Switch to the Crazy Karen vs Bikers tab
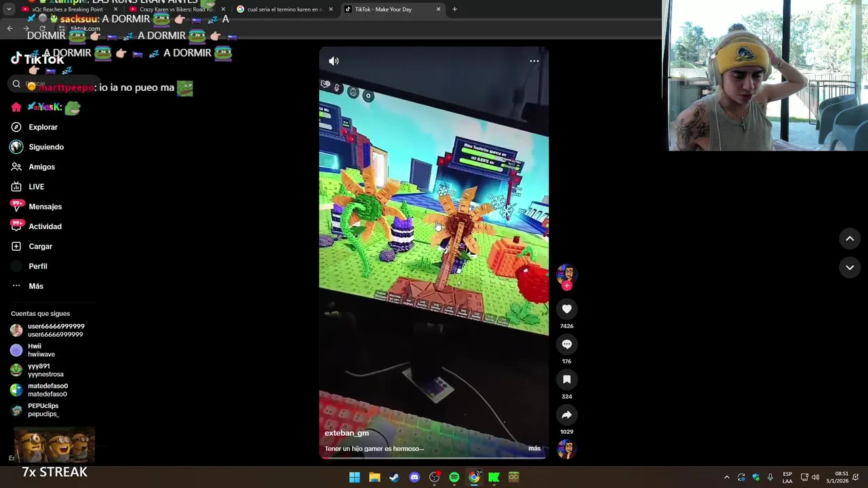The image size is (868, 488). pos(175,9)
